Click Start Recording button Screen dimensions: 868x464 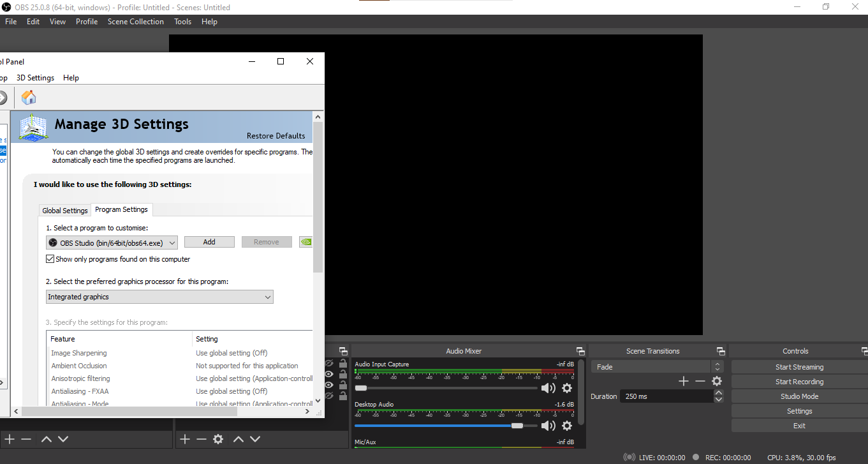799,382
